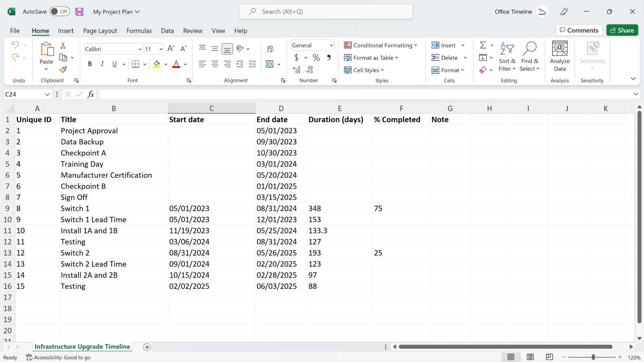Image resolution: width=644 pixels, height=362 pixels.
Task: Toggle italic formatting
Action: pos(102,64)
